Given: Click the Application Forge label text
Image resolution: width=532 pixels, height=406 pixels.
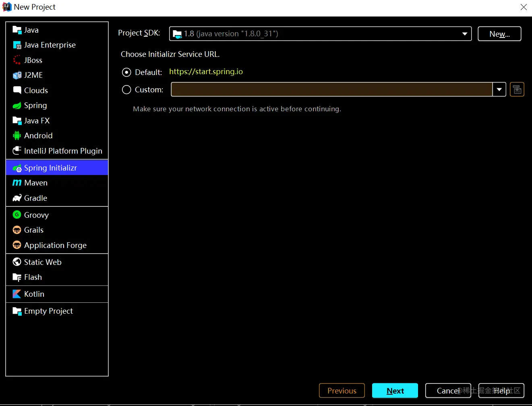Looking at the screenshot, I should [x=55, y=245].
